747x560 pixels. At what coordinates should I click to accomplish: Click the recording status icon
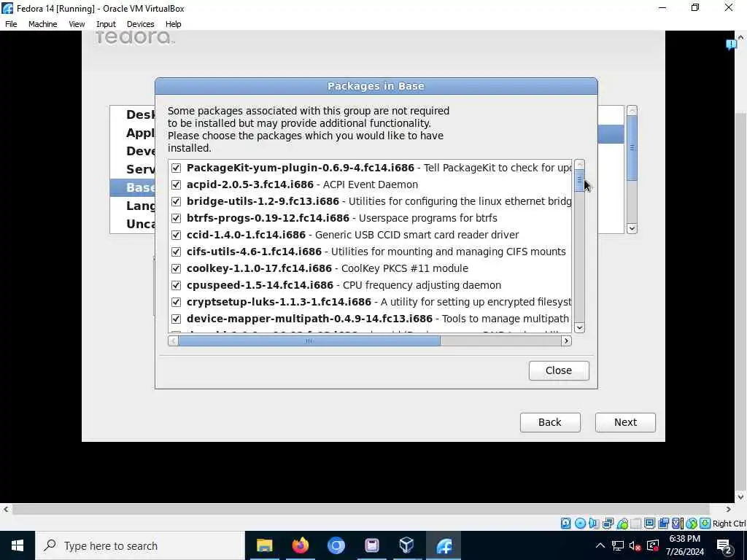pos(663,524)
